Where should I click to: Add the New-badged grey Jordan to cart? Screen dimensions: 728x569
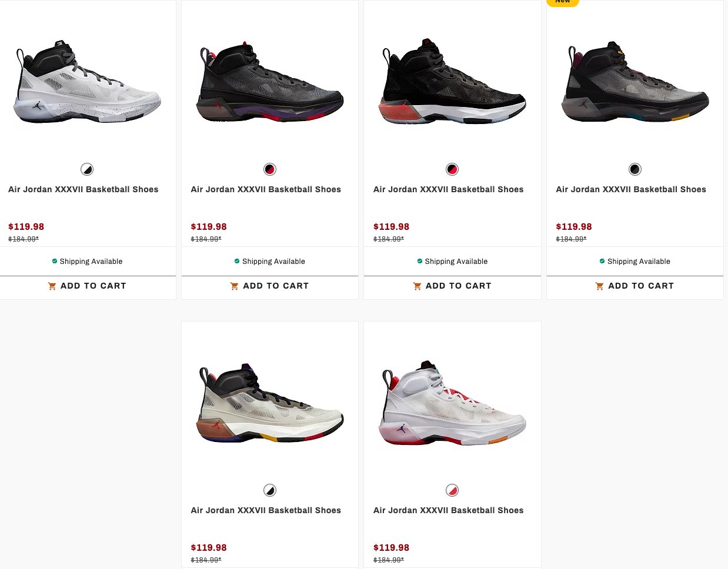pyautogui.click(x=635, y=286)
